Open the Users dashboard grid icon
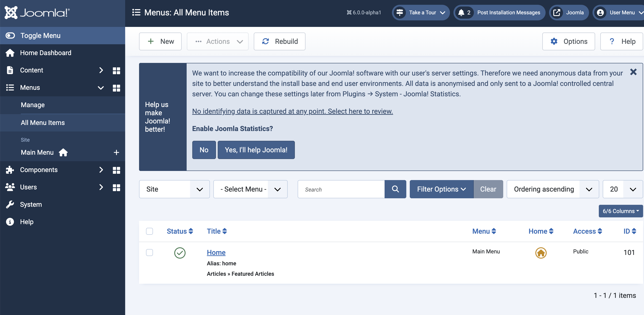Image resolution: width=644 pixels, height=315 pixels. tap(116, 187)
